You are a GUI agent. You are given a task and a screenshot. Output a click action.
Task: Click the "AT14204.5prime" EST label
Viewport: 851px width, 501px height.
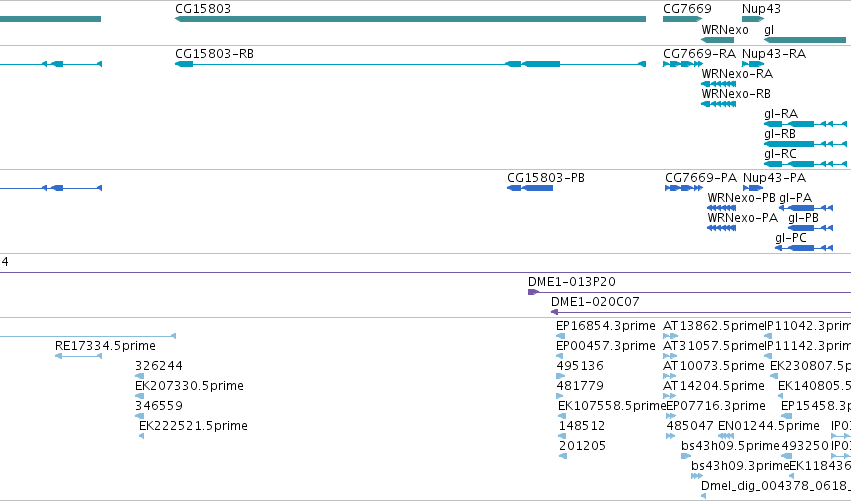714,386
